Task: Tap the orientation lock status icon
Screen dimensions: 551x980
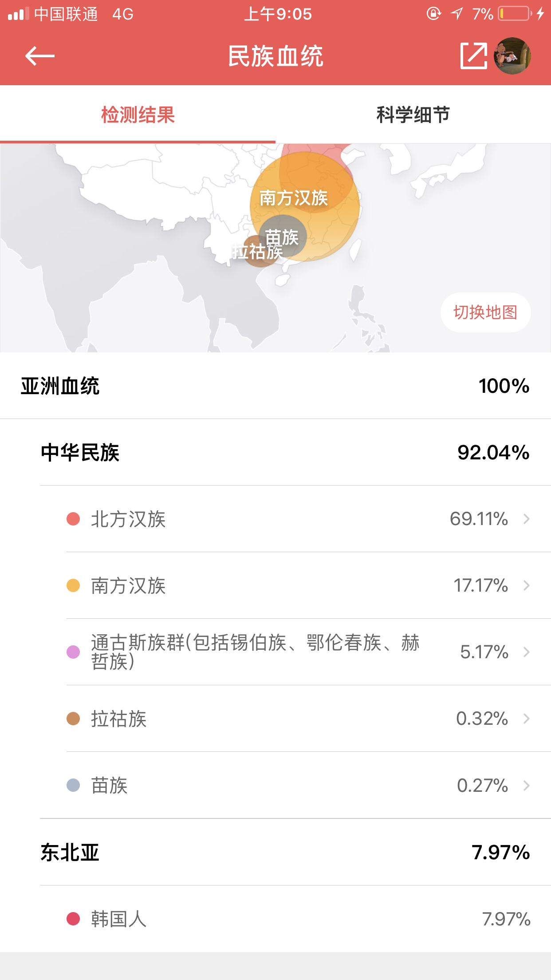Action: (x=433, y=14)
